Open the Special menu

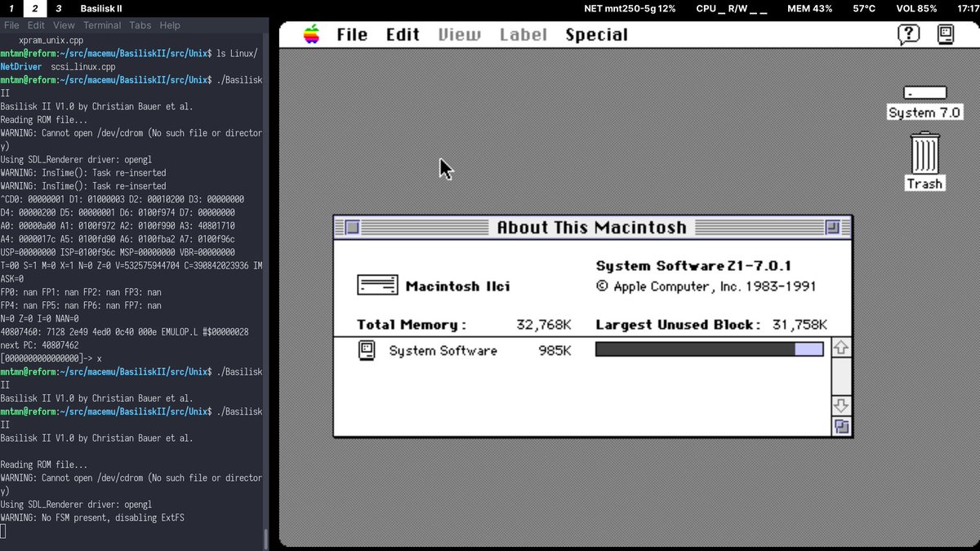[596, 34]
